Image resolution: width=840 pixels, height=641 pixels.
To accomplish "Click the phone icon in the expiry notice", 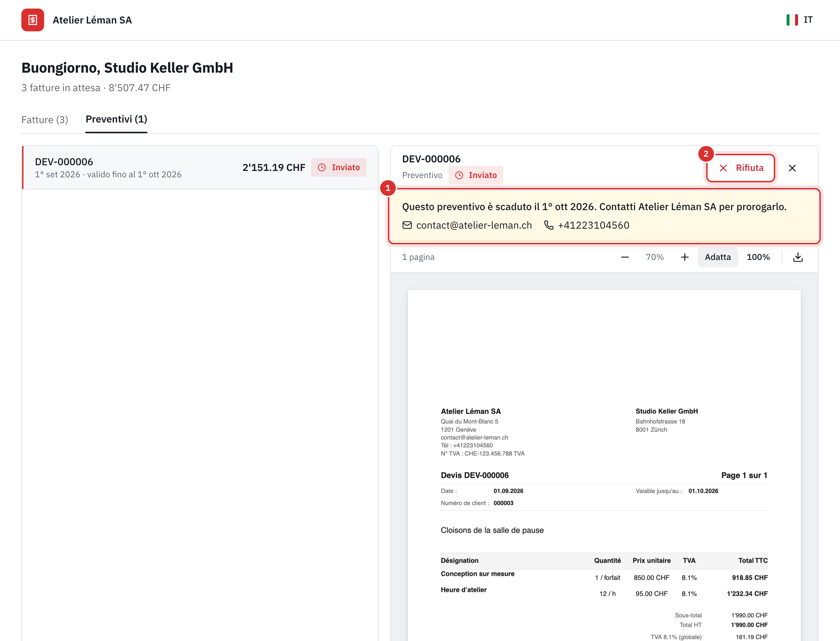I will click(x=548, y=225).
